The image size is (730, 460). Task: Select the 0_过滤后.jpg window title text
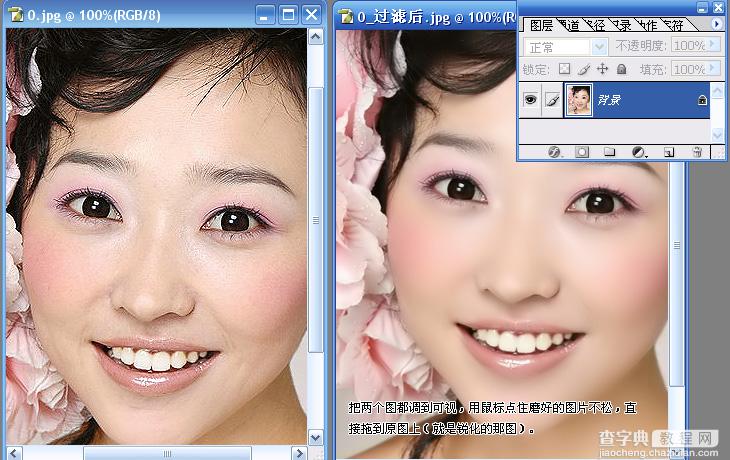[x=436, y=17]
